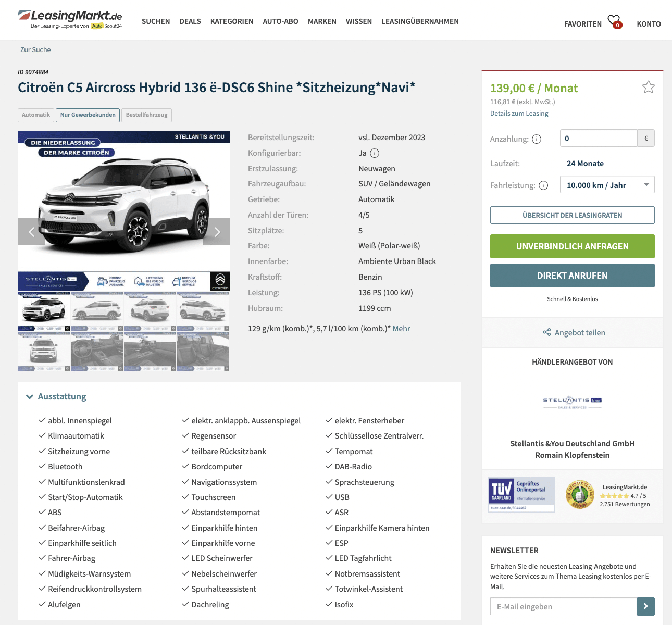Select third thumbnail in bottom row

[150, 352]
